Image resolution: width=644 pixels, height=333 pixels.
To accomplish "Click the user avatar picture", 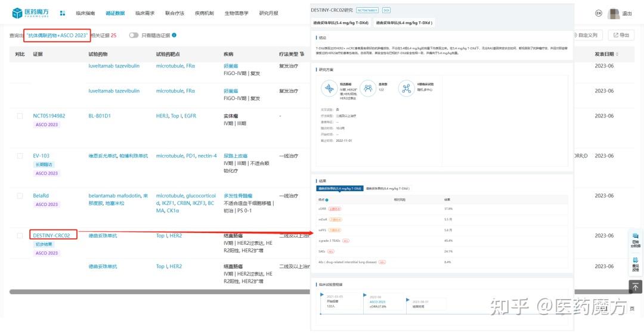I will (x=613, y=13).
